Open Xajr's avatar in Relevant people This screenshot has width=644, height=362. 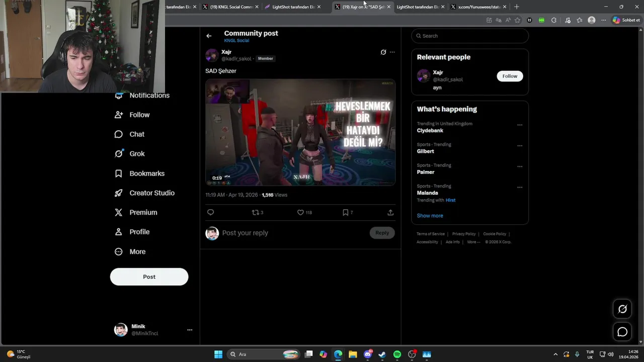(x=424, y=76)
